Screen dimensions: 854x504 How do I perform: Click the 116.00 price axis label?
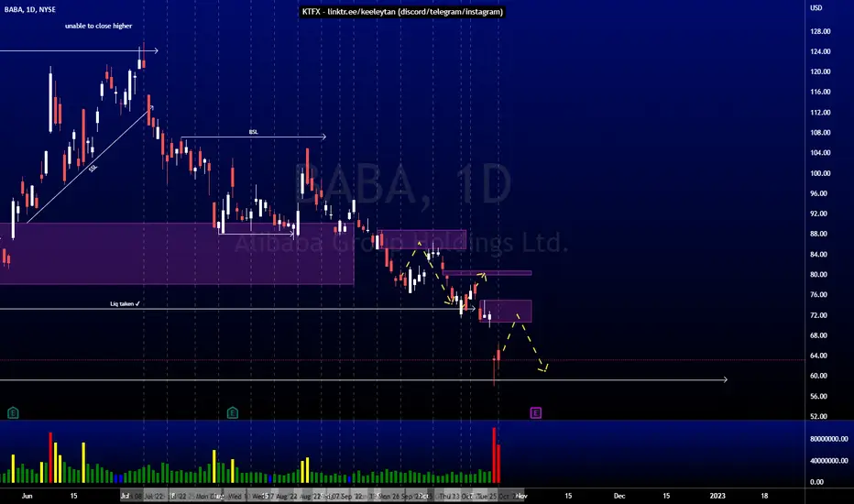[x=820, y=92]
